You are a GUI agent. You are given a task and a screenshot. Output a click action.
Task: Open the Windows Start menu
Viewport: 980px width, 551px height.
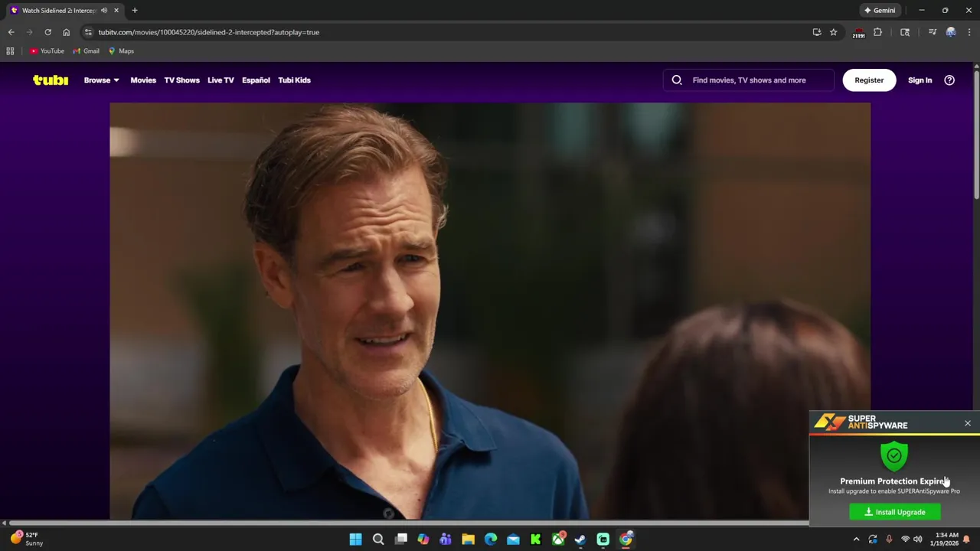click(355, 540)
